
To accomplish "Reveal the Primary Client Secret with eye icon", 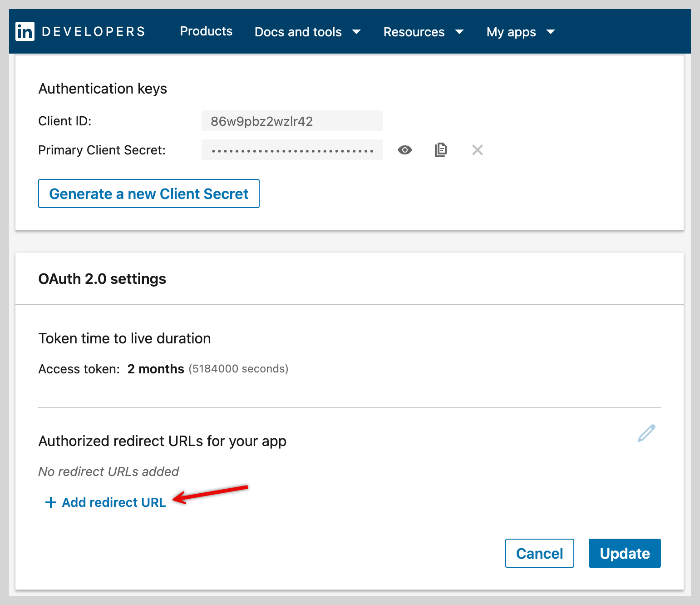I will [405, 150].
